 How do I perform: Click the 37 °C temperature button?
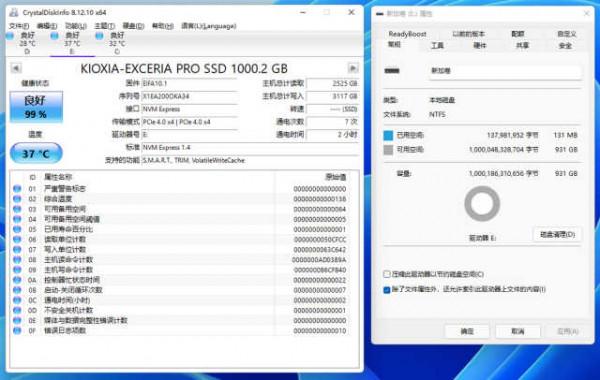[x=36, y=153]
